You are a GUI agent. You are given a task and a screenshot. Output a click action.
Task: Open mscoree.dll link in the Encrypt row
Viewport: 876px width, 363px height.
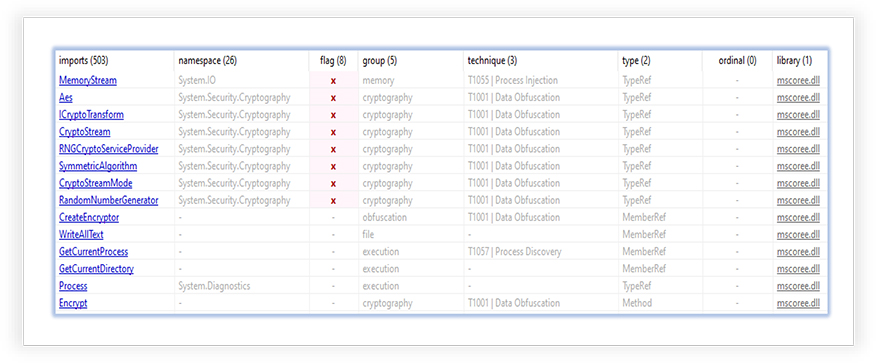click(x=798, y=303)
